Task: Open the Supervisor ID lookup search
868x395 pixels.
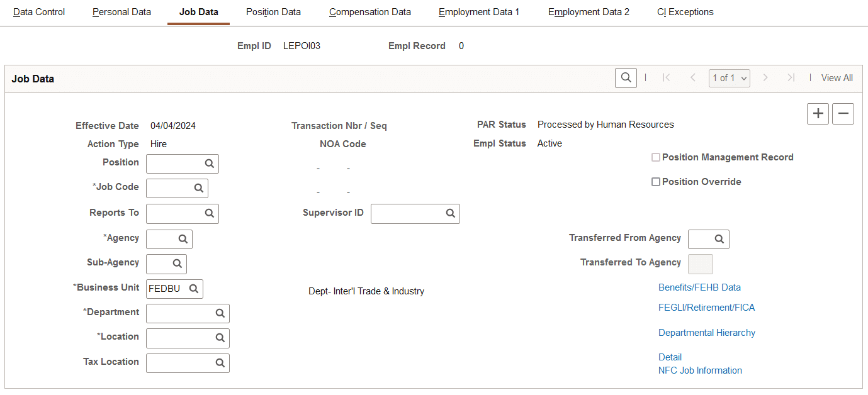Action: click(451, 213)
